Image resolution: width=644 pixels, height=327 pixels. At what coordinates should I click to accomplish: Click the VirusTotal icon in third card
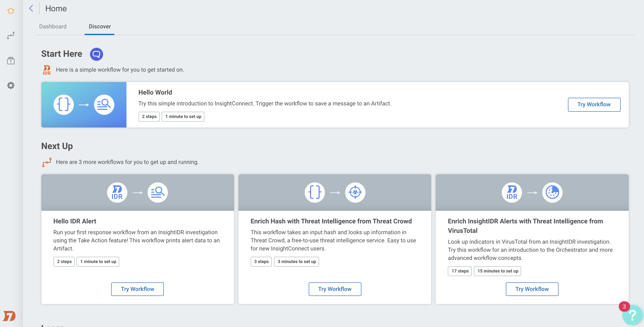coord(552,192)
